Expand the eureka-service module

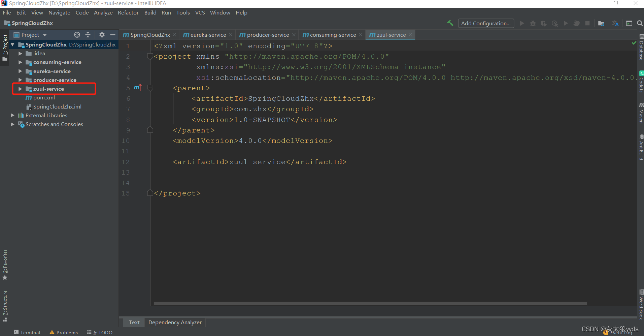point(20,71)
